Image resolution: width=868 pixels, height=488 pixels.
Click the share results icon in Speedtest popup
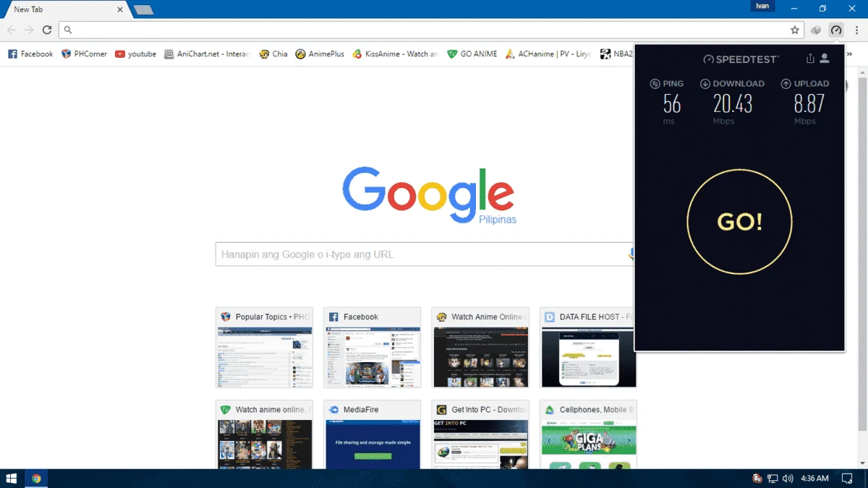(810, 59)
